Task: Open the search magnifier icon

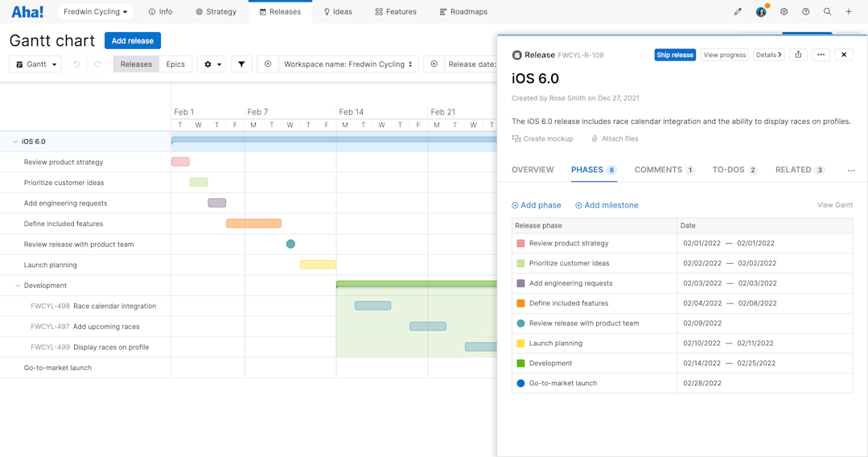Action: [x=827, y=11]
